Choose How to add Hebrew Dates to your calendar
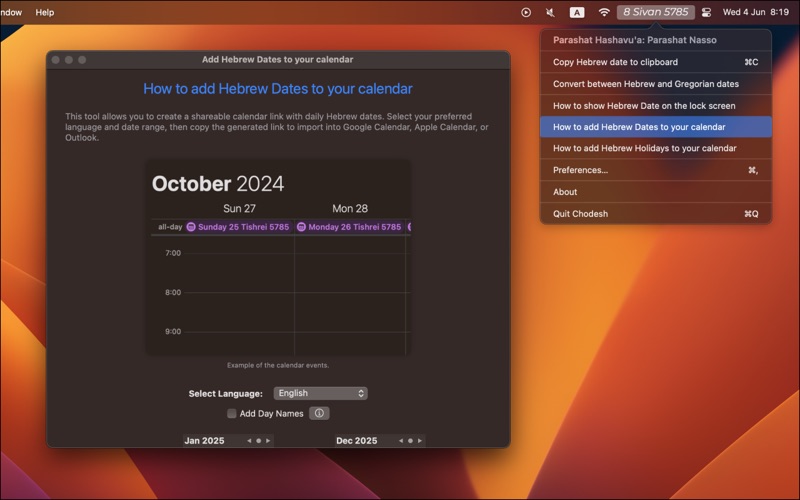The image size is (800, 500). pos(656,127)
